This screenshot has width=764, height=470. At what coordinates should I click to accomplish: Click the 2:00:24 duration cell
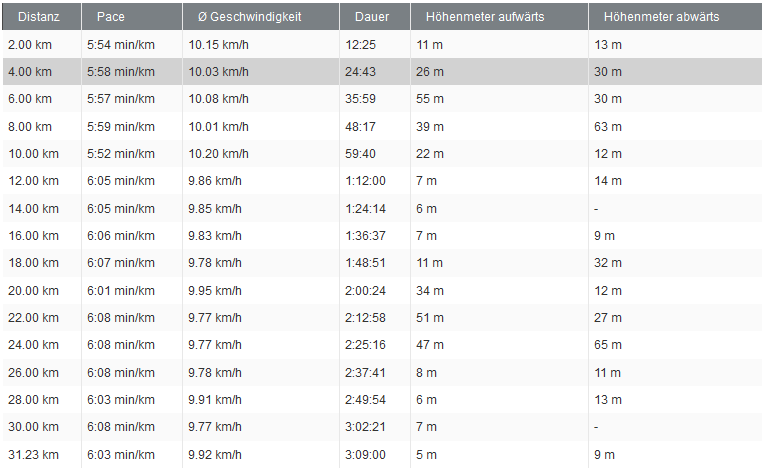coord(366,290)
